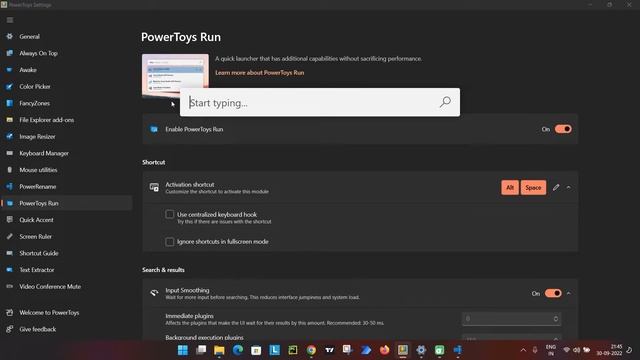The image size is (640, 360).
Task: Turn off the Enable PowerToys Run toggle
Action: click(x=563, y=129)
